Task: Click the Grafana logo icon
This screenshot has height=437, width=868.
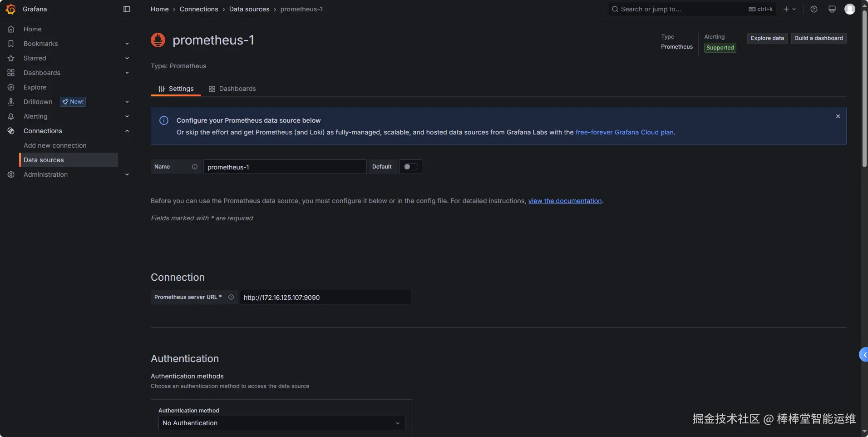Action: point(10,9)
